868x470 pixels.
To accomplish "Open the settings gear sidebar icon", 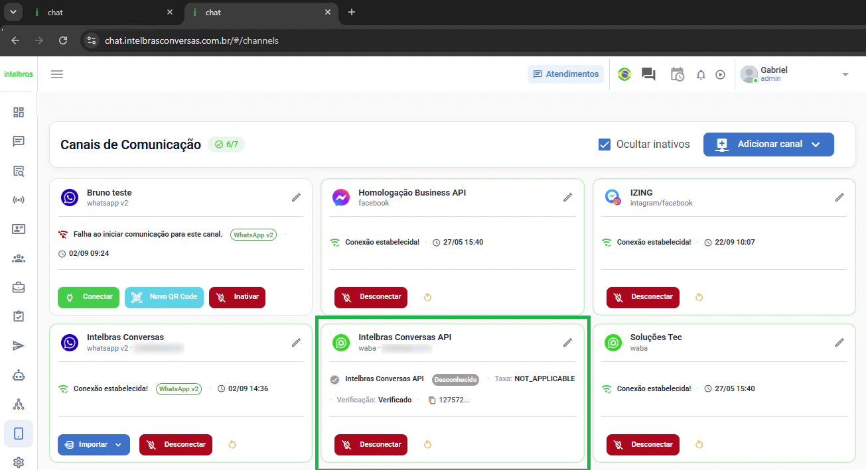I will coord(19,462).
